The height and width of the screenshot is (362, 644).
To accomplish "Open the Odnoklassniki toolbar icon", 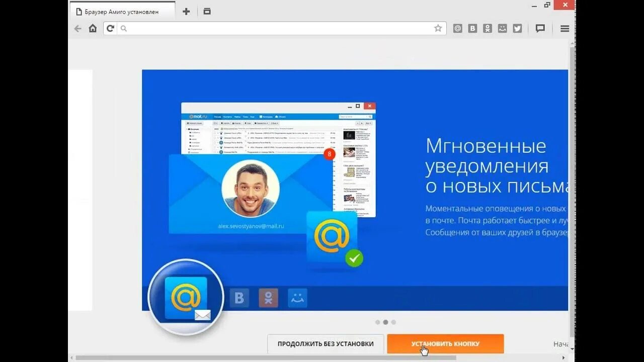I will pyautogui.click(x=488, y=29).
